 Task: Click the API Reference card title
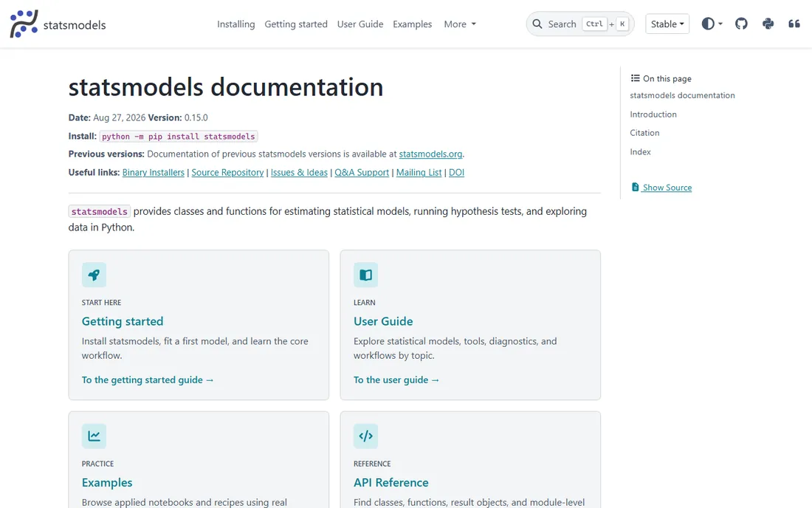(391, 483)
